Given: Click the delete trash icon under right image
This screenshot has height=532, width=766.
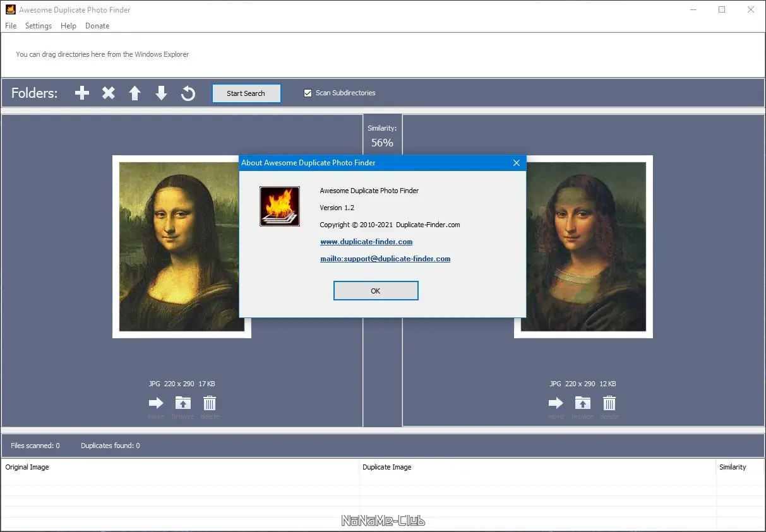Looking at the screenshot, I should [609, 403].
